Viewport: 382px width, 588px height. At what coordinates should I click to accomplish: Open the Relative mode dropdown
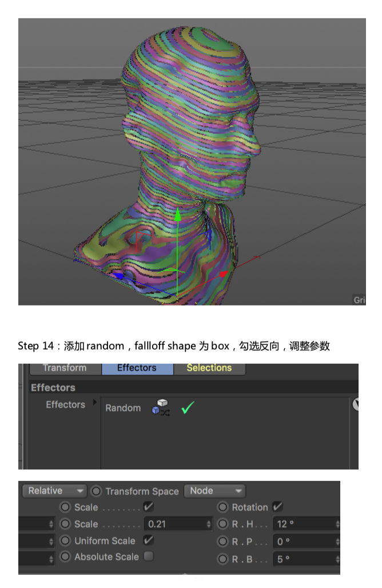(54, 491)
